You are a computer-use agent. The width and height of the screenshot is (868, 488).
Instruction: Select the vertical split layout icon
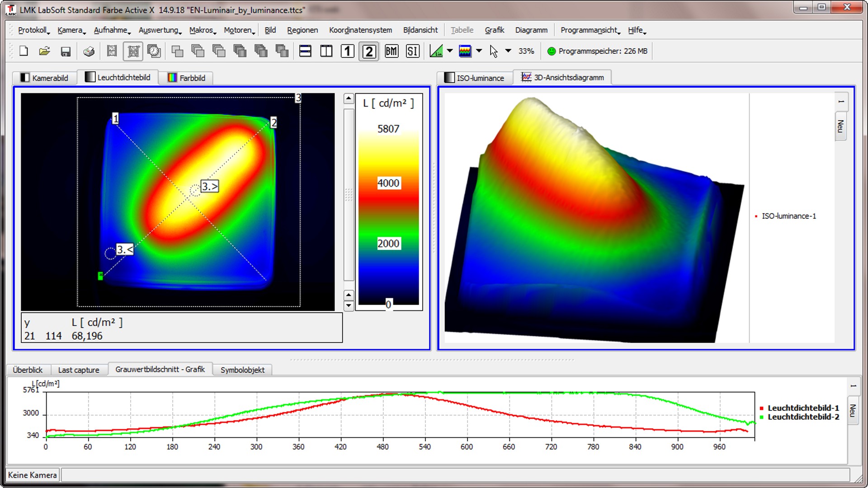(x=326, y=51)
